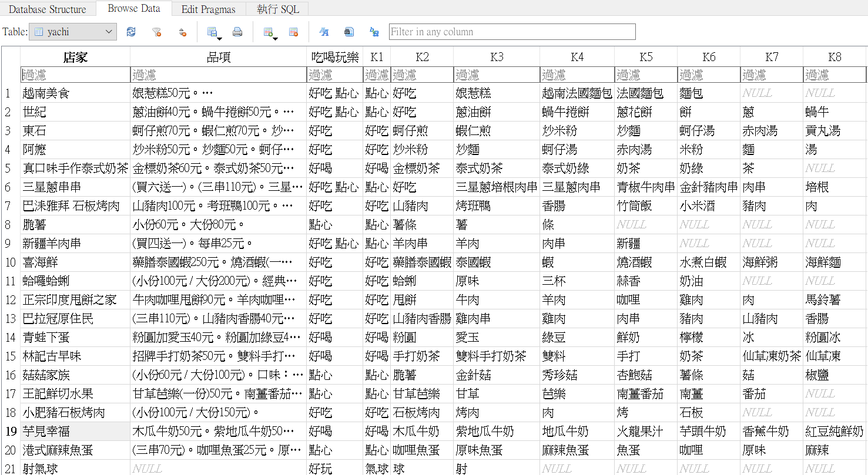868x475 pixels.
Task: Select row header number 5
Action: 11,169
